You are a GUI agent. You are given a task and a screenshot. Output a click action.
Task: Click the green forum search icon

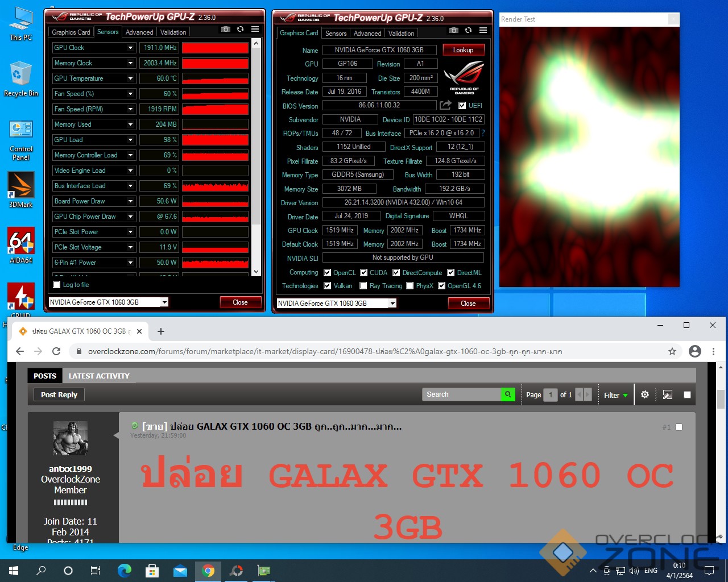click(507, 394)
